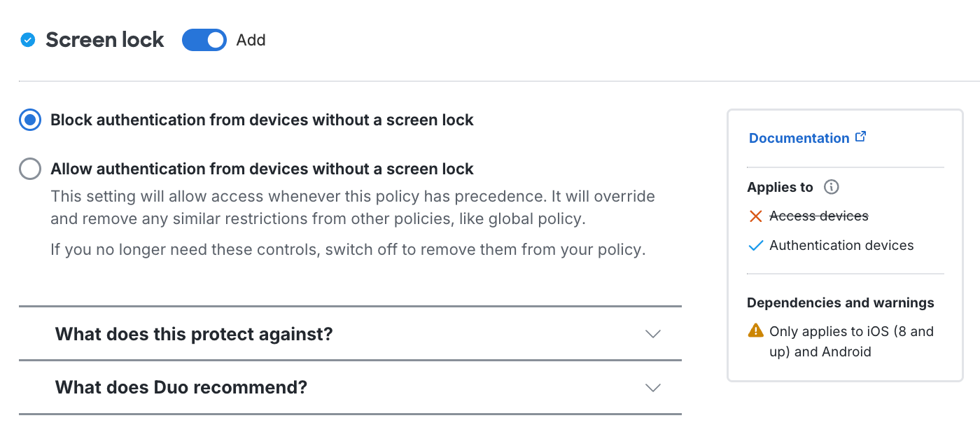Click the Applies to heading in the sidebar
The height and width of the screenshot is (432, 980).
[x=780, y=187]
